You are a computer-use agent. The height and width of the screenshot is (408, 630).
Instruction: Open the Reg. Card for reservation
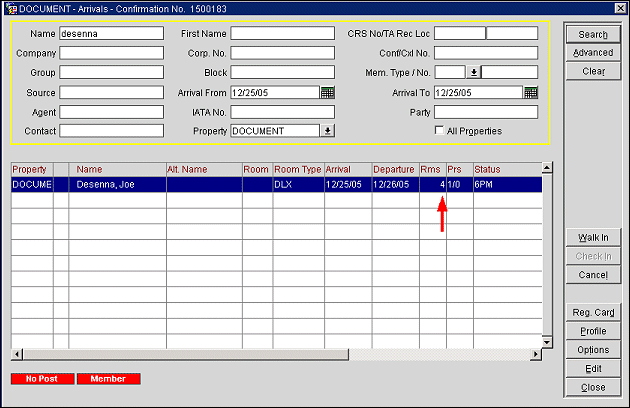pyautogui.click(x=592, y=313)
